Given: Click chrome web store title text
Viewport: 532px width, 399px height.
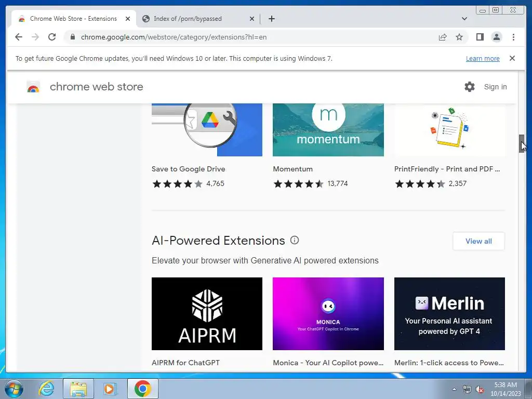Looking at the screenshot, I should point(96,87).
